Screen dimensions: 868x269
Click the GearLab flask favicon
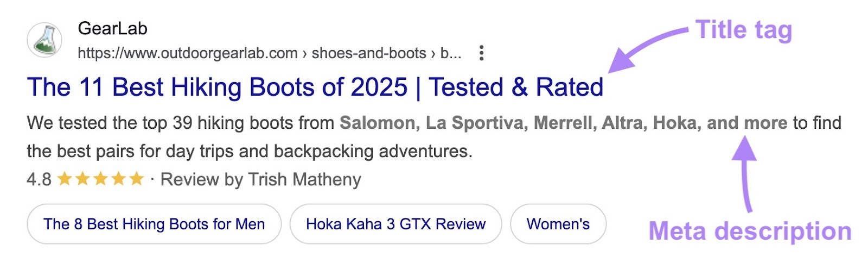pos(44,40)
